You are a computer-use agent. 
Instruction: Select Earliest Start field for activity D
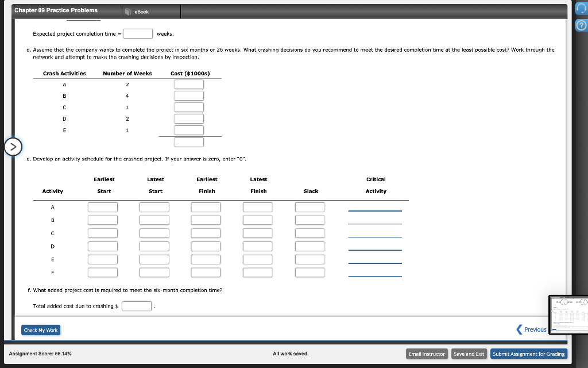pos(103,246)
